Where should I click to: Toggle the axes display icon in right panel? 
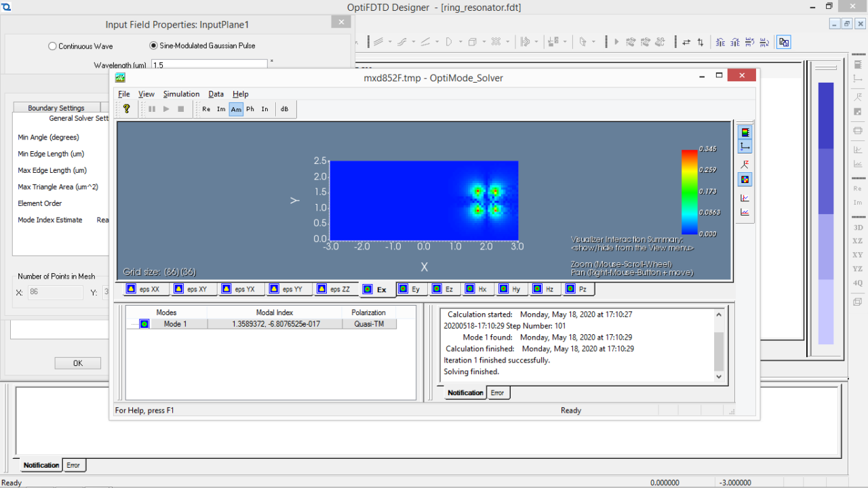[x=744, y=146]
